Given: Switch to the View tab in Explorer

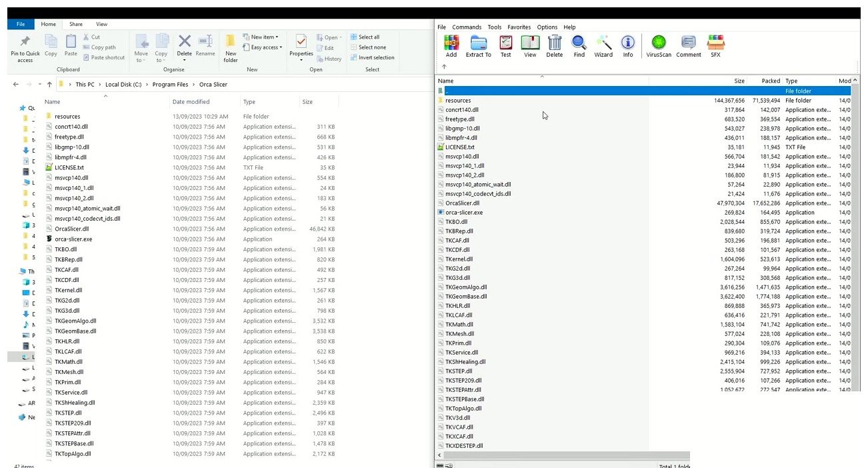Looking at the screenshot, I should click(101, 24).
